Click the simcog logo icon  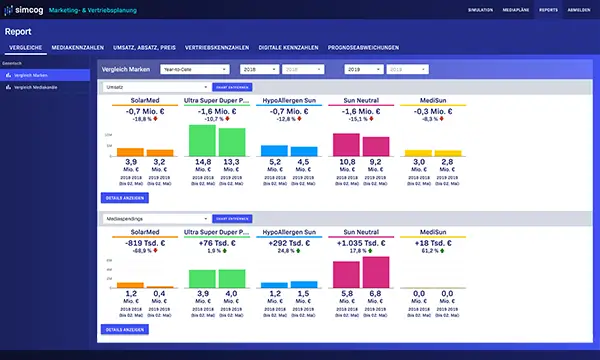[8, 10]
